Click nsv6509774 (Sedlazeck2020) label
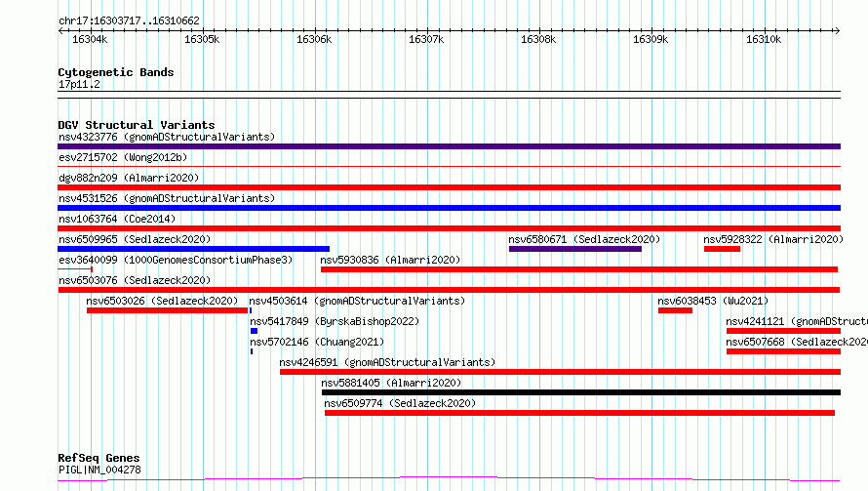This screenshot has height=491, width=868. 400,403
